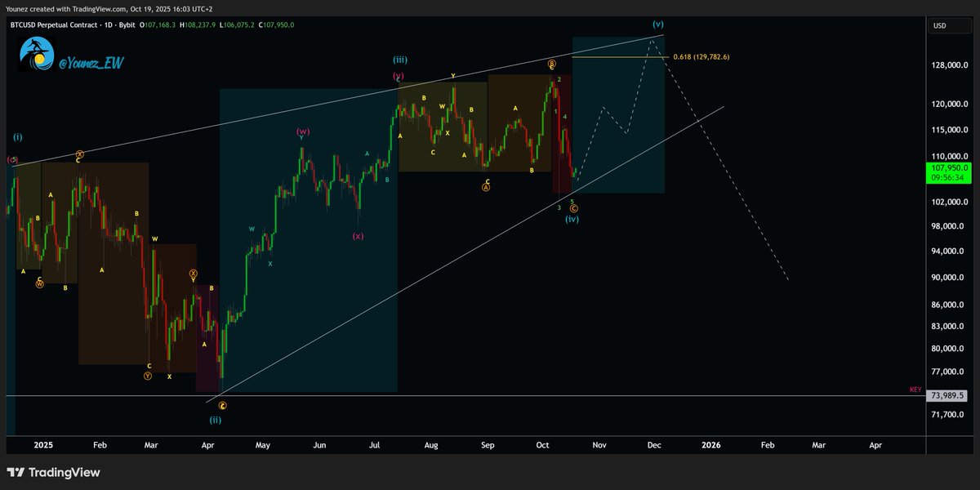Click the (iii) wave label on the chart
Image resolution: width=980 pixels, height=490 pixels.
pyautogui.click(x=400, y=59)
